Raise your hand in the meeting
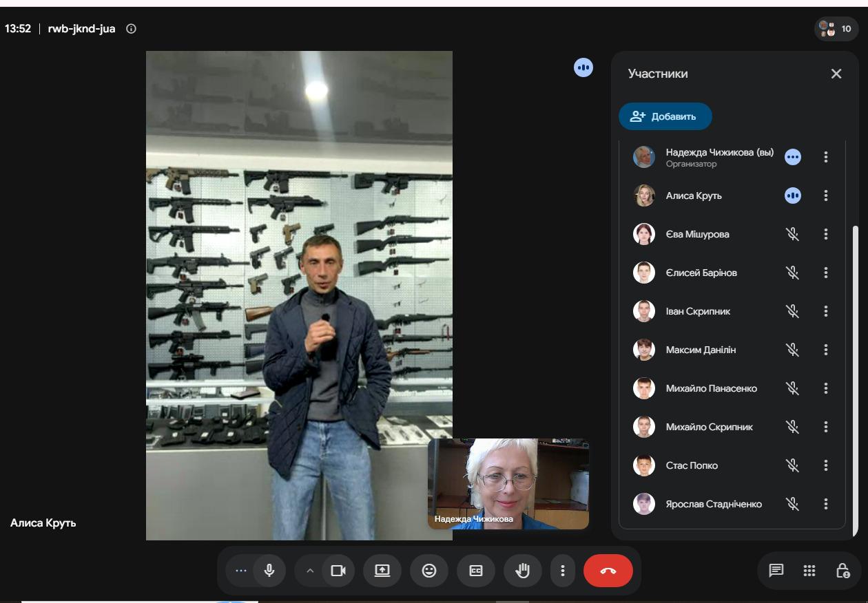This screenshot has width=868, height=603. coord(523,571)
